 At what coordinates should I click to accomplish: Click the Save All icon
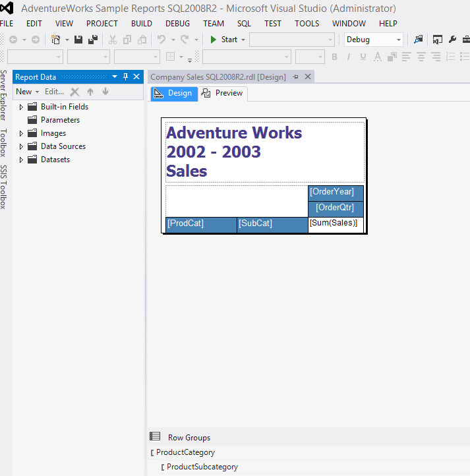93,40
